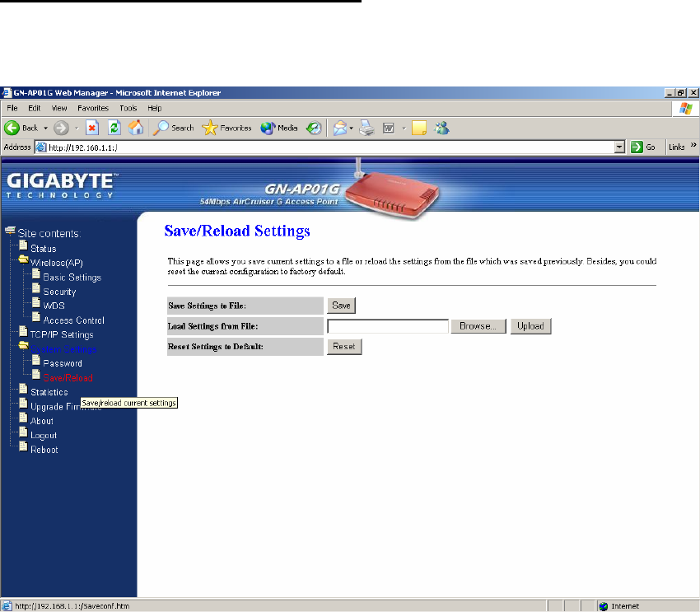Open the Messenger people icon

pos(442,128)
